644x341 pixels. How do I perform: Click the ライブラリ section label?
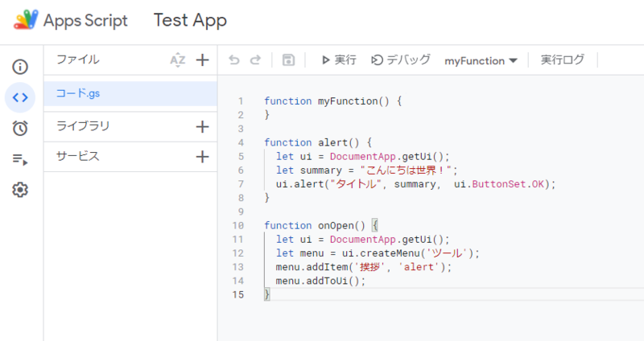click(83, 126)
